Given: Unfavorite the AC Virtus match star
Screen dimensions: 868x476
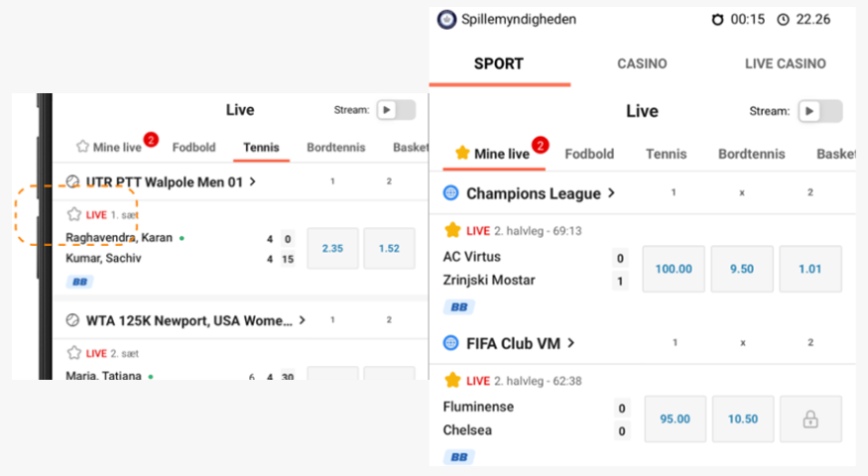Looking at the screenshot, I should click(x=452, y=230).
